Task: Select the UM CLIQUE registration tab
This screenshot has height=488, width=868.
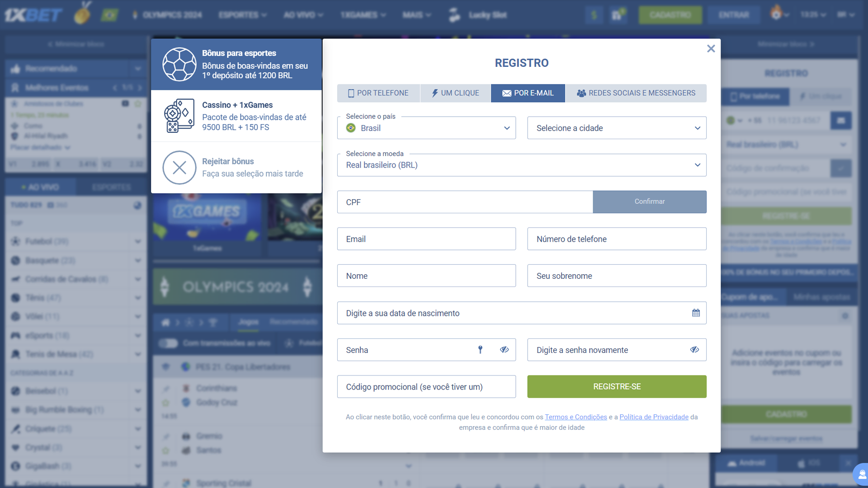Action: 455,93
